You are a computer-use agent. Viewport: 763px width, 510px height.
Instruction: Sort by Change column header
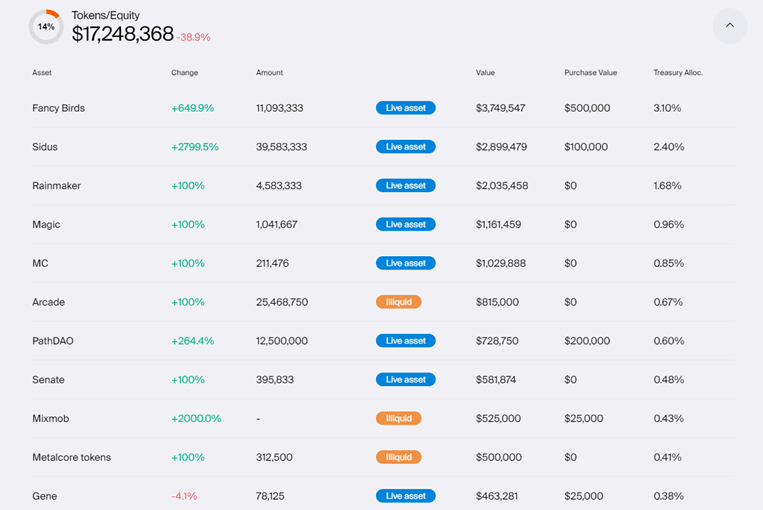pyautogui.click(x=184, y=73)
